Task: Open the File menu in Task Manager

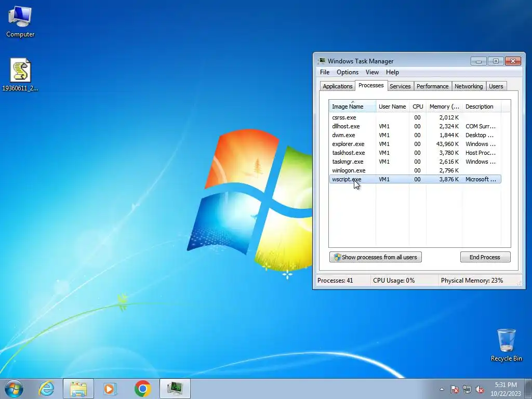Action: coord(325,72)
